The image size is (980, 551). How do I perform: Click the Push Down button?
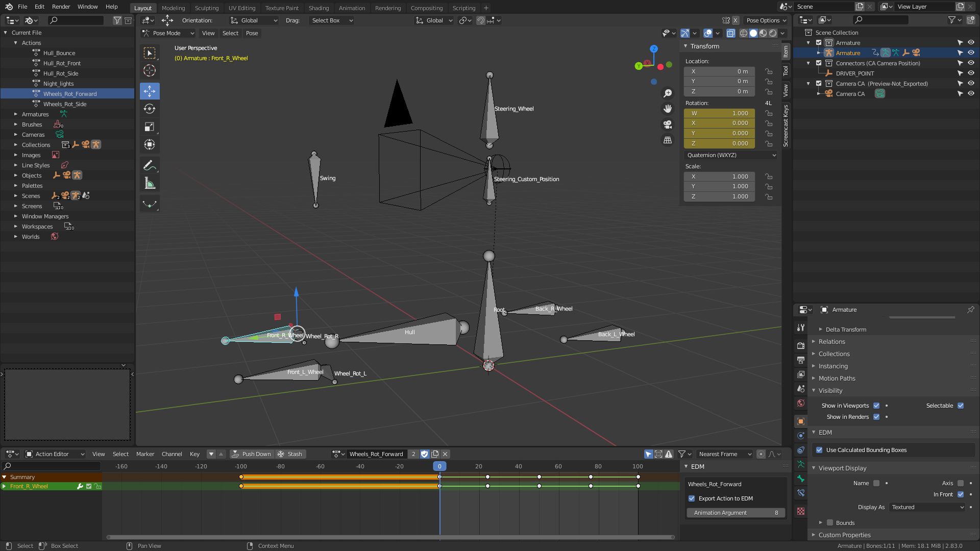click(251, 454)
